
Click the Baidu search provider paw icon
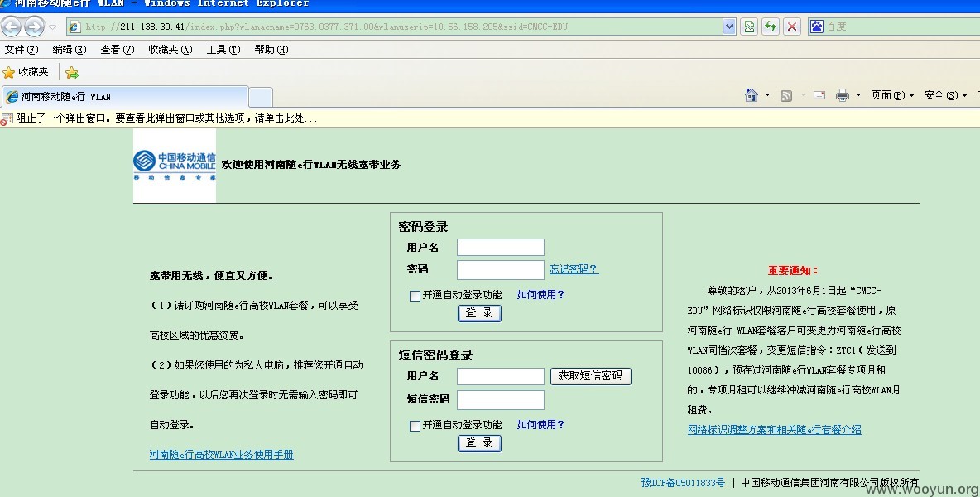816,27
